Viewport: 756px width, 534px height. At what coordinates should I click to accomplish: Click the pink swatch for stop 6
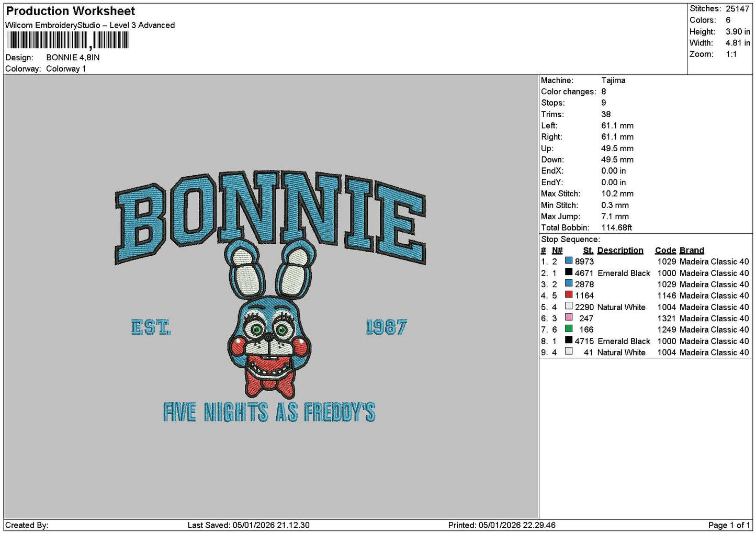click(x=569, y=317)
